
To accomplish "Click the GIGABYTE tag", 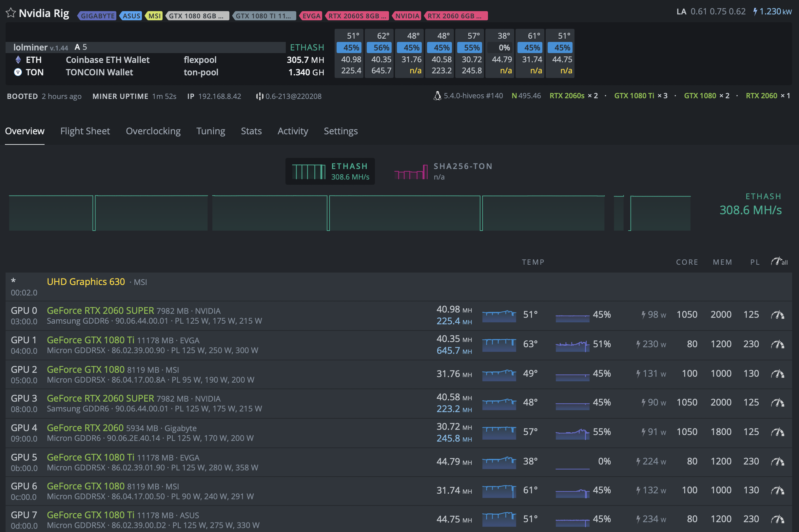I will pyautogui.click(x=97, y=16).
